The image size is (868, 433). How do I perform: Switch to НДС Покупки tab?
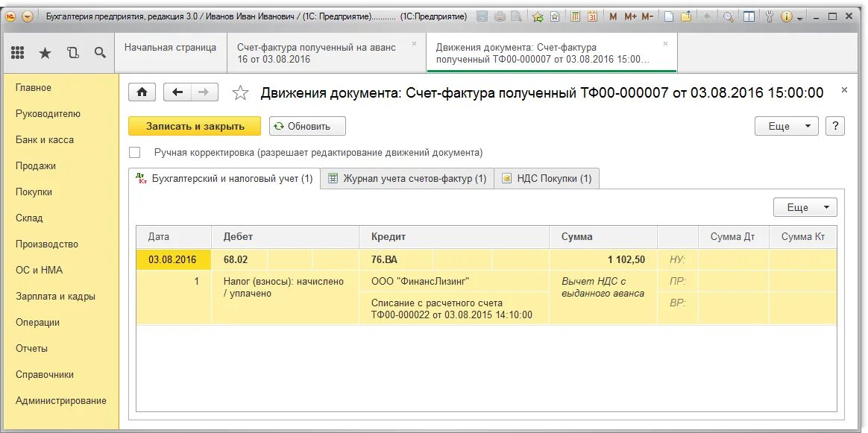547,179
